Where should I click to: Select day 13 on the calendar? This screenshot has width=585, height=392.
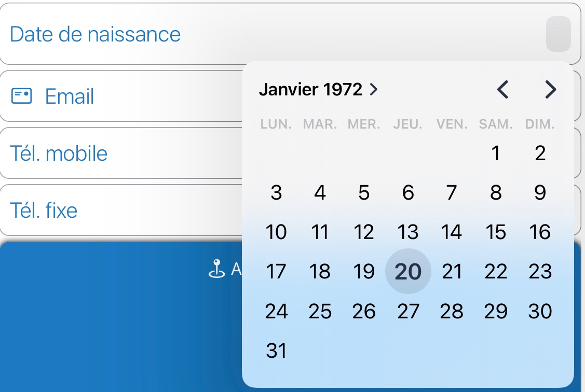pyautogui.click(x=408, y=232)
